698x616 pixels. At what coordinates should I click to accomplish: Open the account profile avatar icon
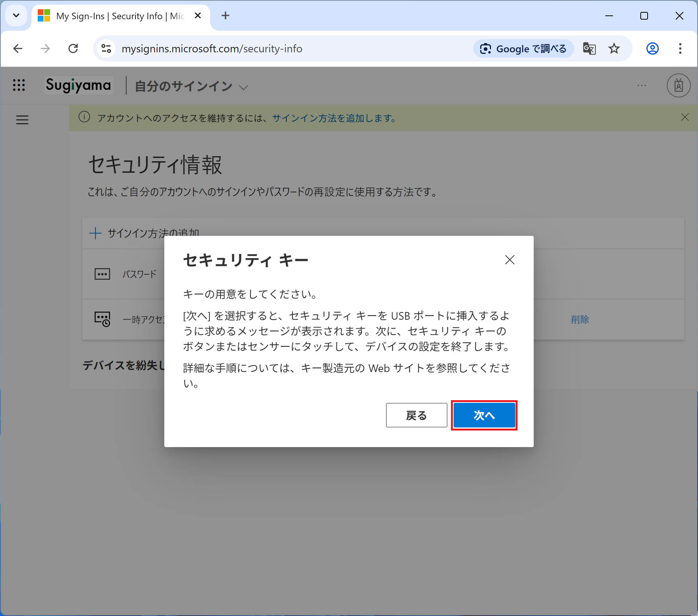pos(678,85)
